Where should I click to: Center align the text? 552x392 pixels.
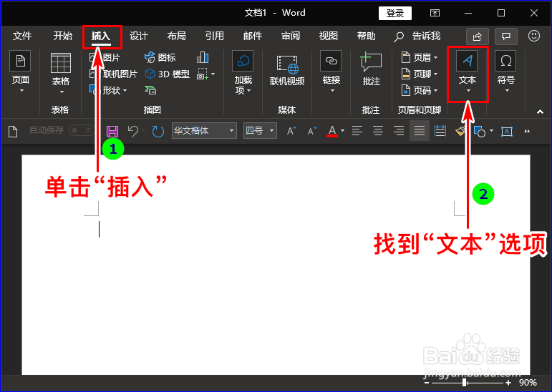click(378, 131)
